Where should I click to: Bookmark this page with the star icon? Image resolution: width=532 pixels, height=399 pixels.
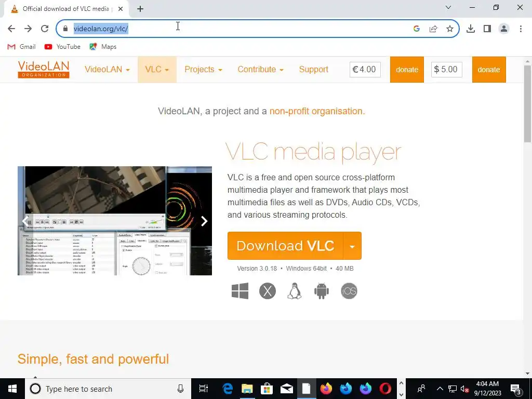(450, 29)
